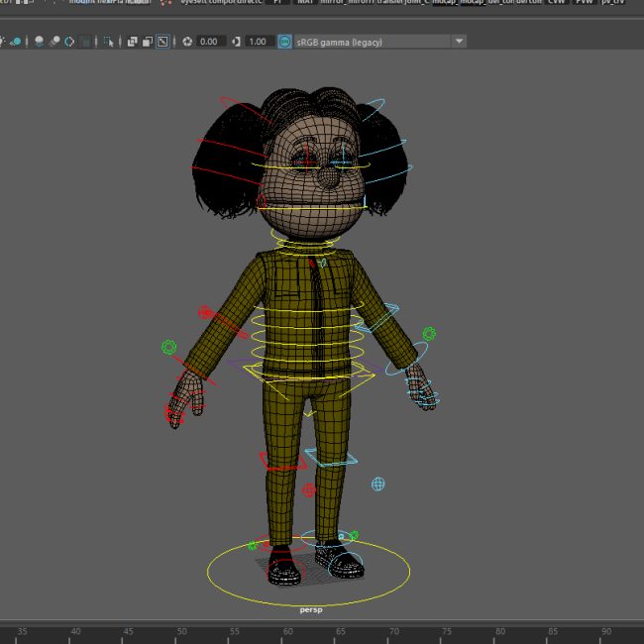Reset exposure using the aperture icon

[187, 42]
